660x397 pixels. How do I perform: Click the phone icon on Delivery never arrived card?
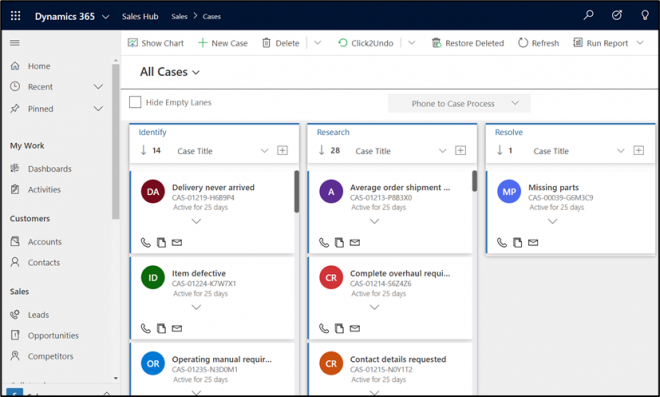[146, 242]
